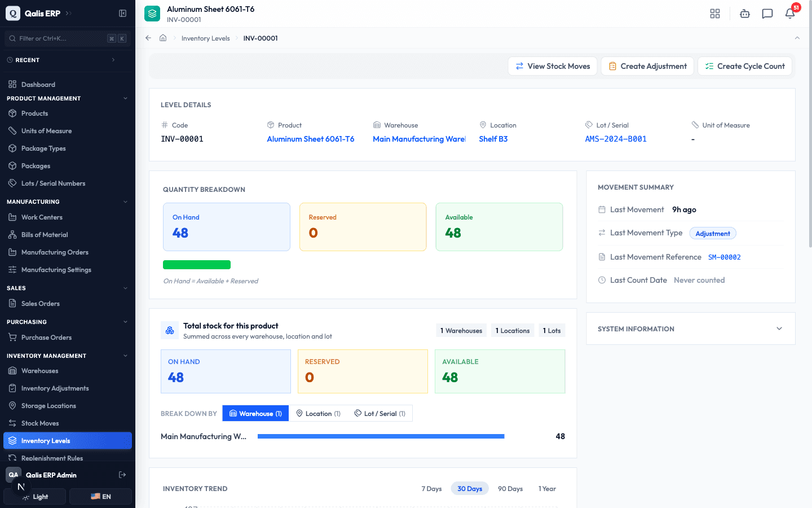Click the green quantity breakdown bar
Image resolution: width=812 pixels, height=508 pixels.
point(197,265)
